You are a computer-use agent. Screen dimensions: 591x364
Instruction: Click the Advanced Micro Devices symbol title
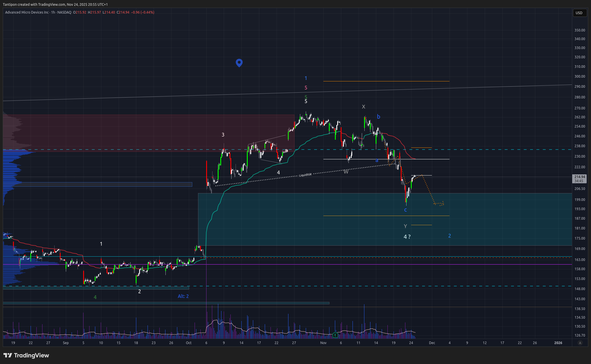pyautogui.click(x=27, y=12)
